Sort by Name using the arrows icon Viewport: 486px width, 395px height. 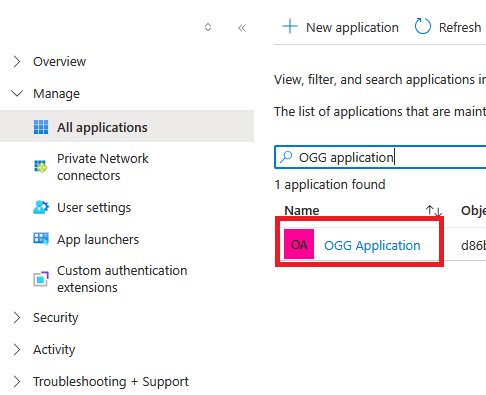434,211
